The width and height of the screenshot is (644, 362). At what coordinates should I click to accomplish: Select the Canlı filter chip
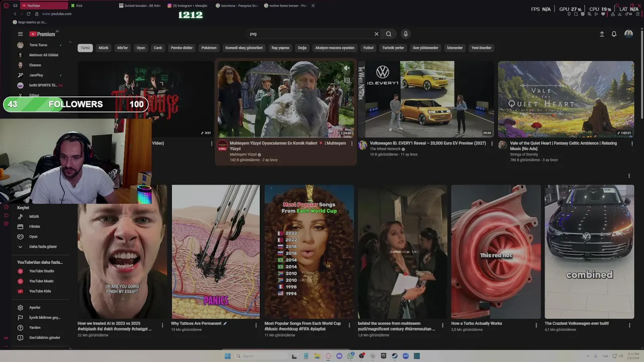tap(158, 48)
